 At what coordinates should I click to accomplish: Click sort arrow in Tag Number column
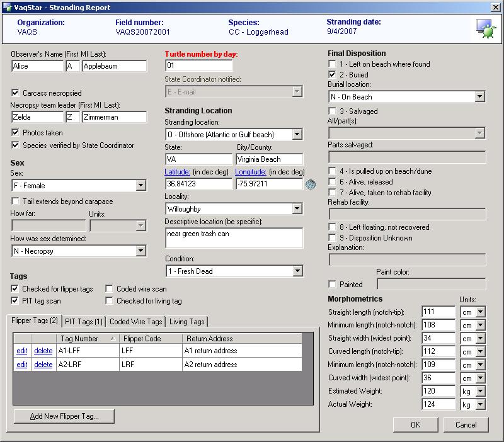click(x=113, y=339)
